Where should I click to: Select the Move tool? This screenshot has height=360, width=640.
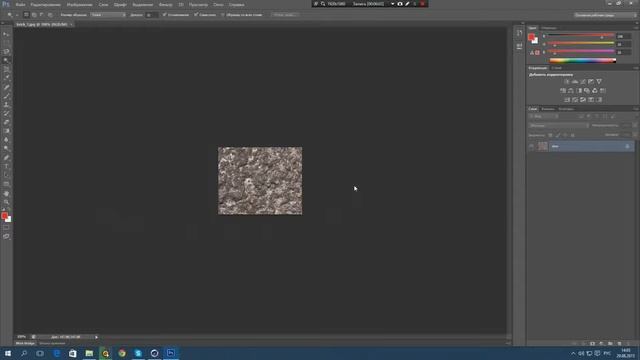[x=6, y=34]
